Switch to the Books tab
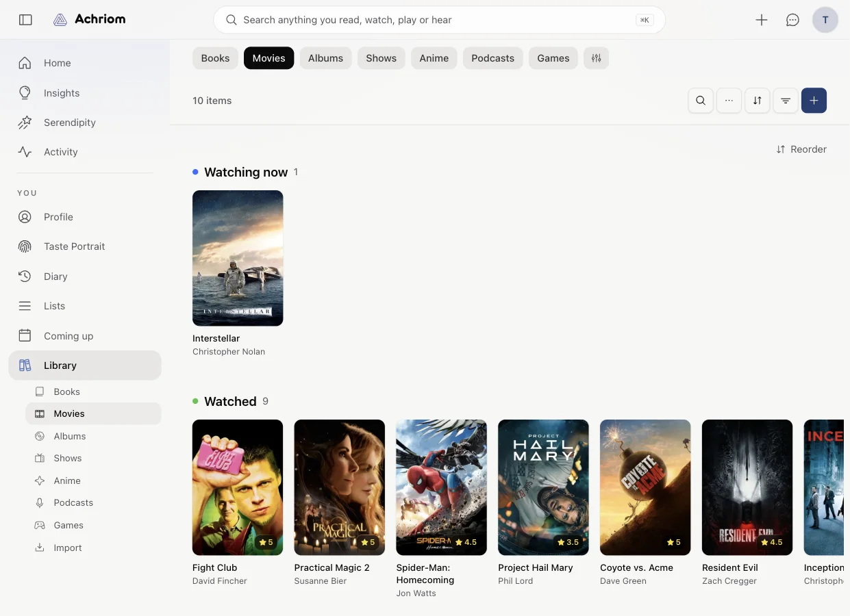 [x=216, y=58]
